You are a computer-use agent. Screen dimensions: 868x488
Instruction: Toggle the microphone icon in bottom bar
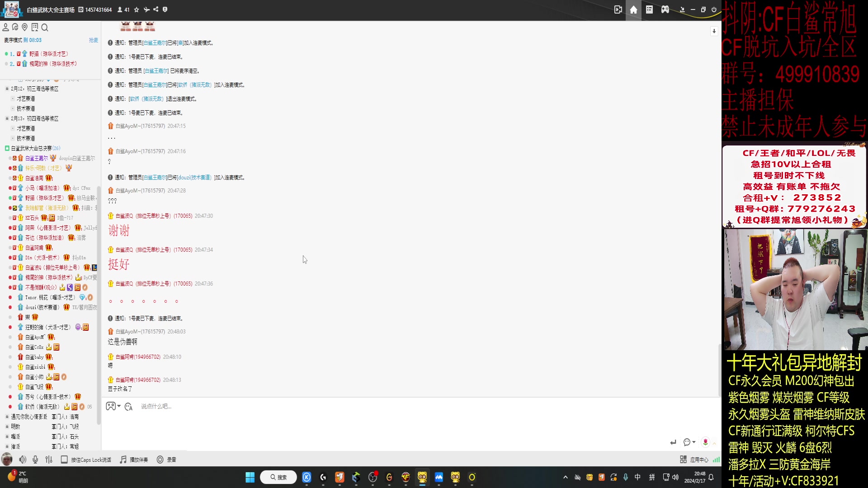coord(35,460)
